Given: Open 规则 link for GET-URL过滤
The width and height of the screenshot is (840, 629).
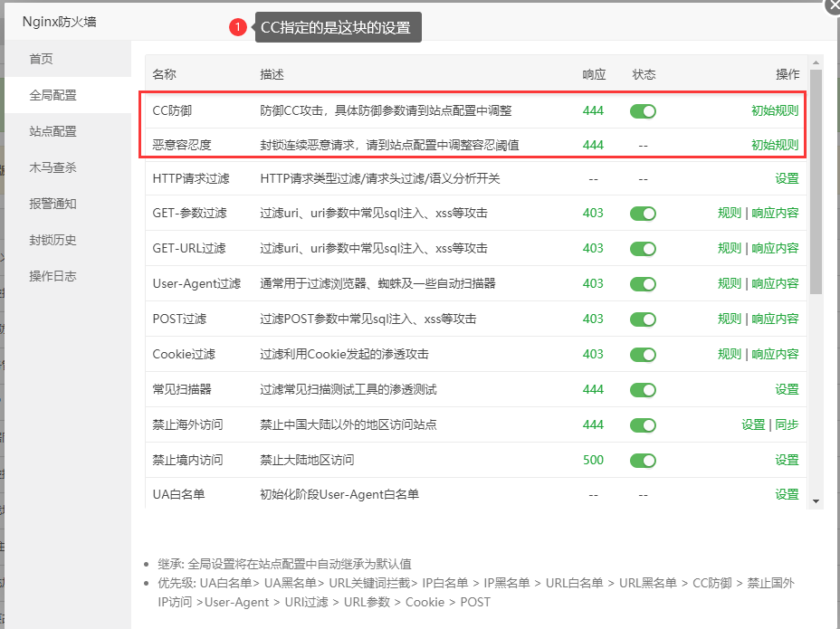Looking at the screenshot, I should [x=729, y=248].
